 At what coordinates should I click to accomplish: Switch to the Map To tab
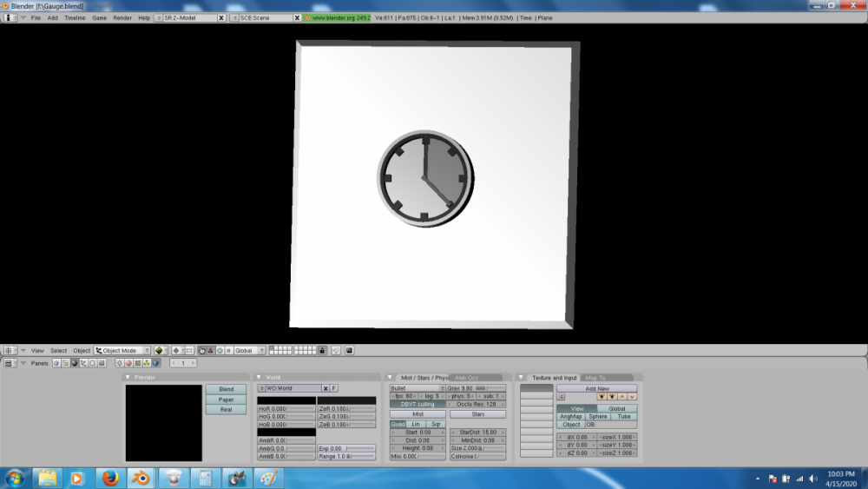pos(595,378)
